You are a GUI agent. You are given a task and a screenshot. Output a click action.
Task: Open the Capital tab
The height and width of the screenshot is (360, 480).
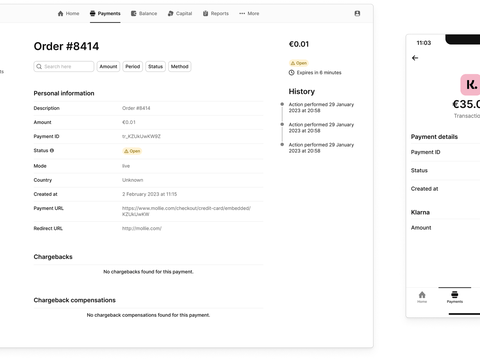(180, 13)
